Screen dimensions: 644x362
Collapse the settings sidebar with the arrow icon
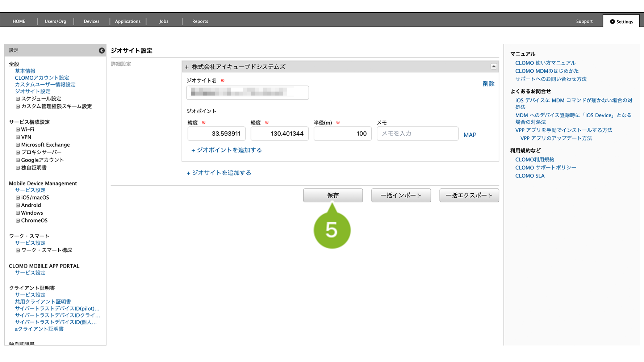[x=102, y=51]
